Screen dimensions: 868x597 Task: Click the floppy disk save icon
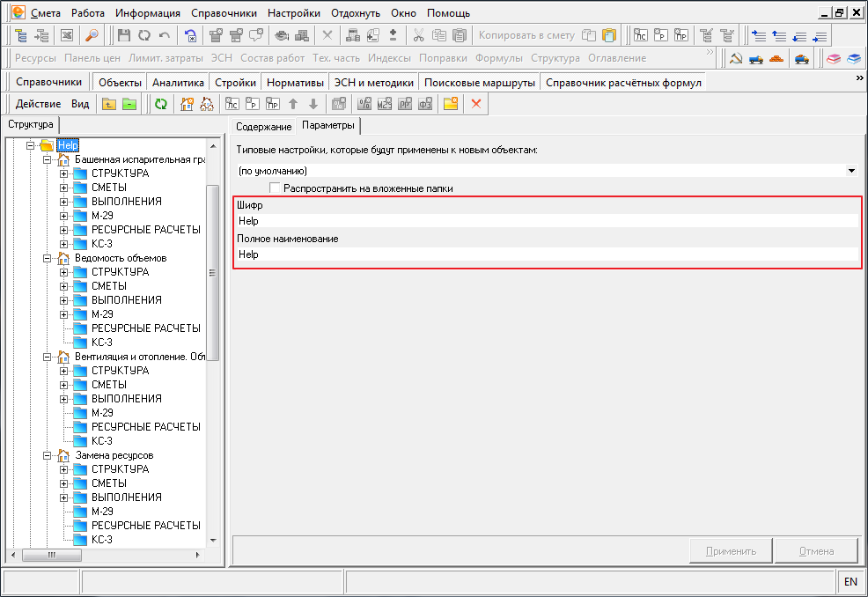point(124,35)
